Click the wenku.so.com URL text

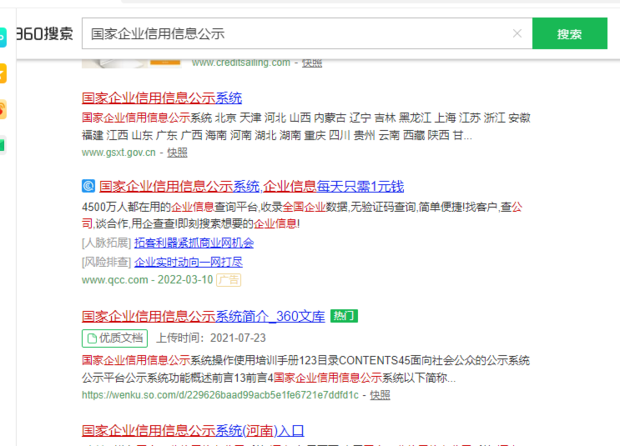coord(220,395)
